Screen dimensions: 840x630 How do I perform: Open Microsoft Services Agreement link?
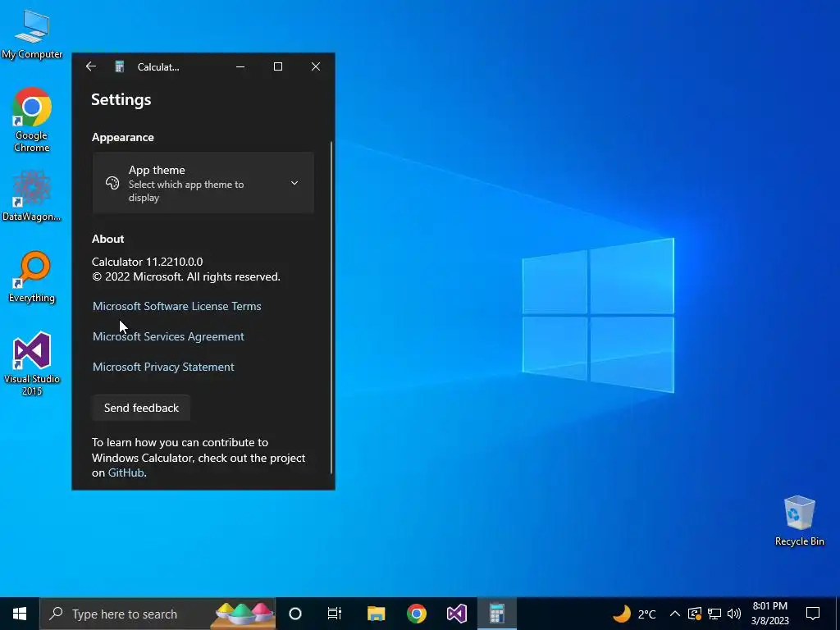[168, 336]
